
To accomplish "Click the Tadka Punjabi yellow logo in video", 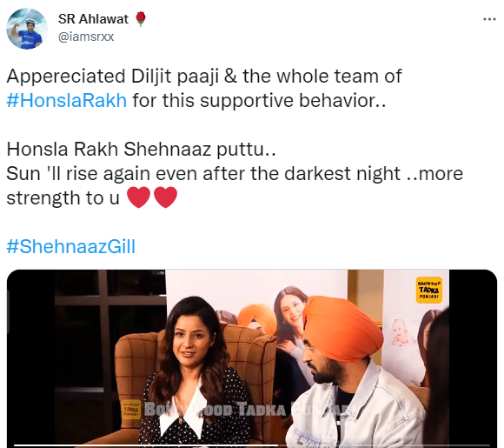I will coord(428,290).
